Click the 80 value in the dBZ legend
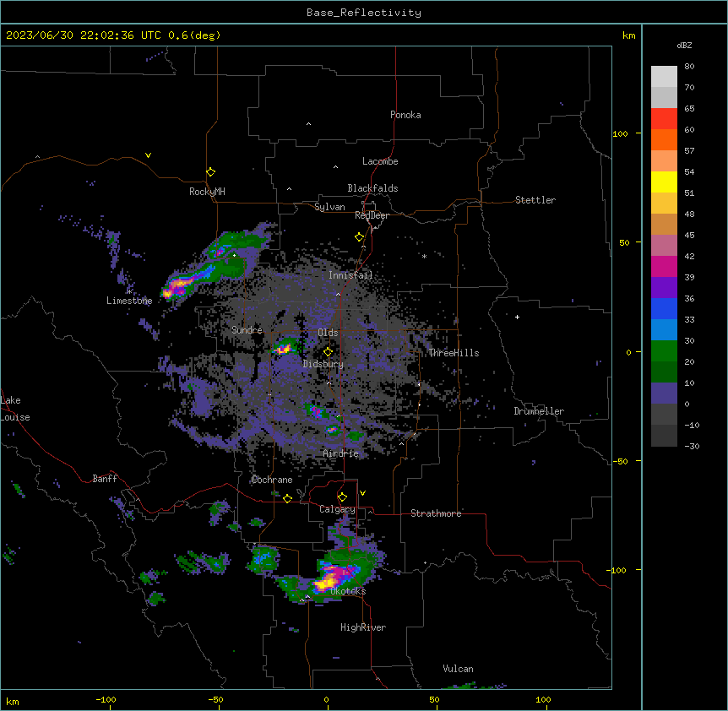Viewport: 728px width, 711px height. [x=689, y=67]
